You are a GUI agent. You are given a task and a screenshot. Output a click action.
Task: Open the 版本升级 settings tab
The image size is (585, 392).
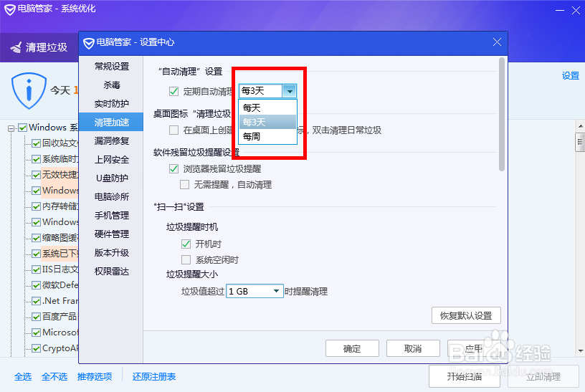click(x=111, y=252)
